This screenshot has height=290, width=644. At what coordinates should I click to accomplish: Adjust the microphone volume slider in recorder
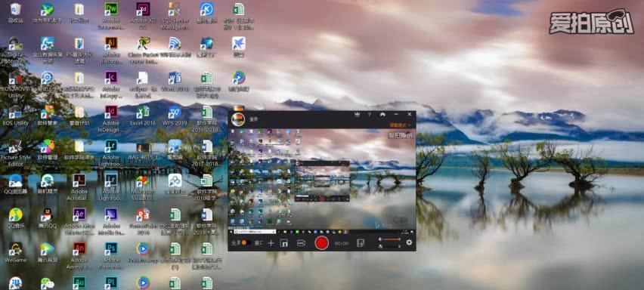[392, 246]
